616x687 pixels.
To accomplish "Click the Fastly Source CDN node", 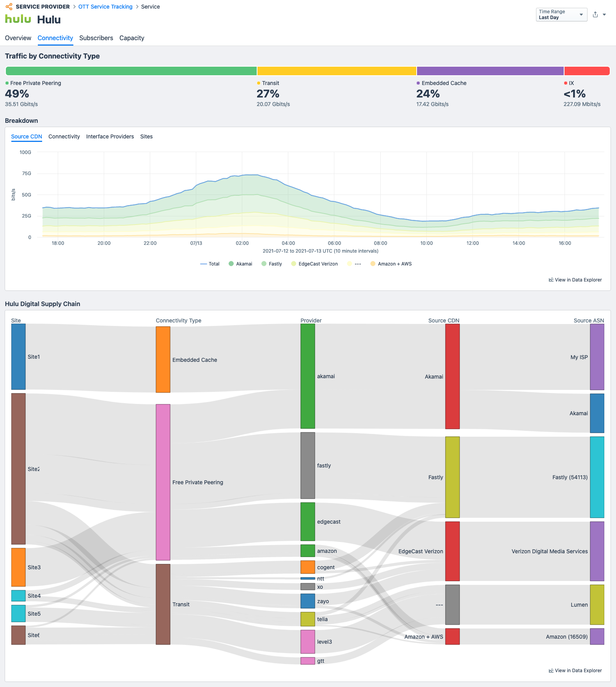I will pos(453,477).
